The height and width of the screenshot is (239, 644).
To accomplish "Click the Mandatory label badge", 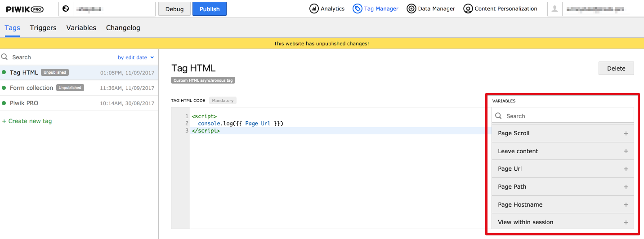I will (223, 101).
